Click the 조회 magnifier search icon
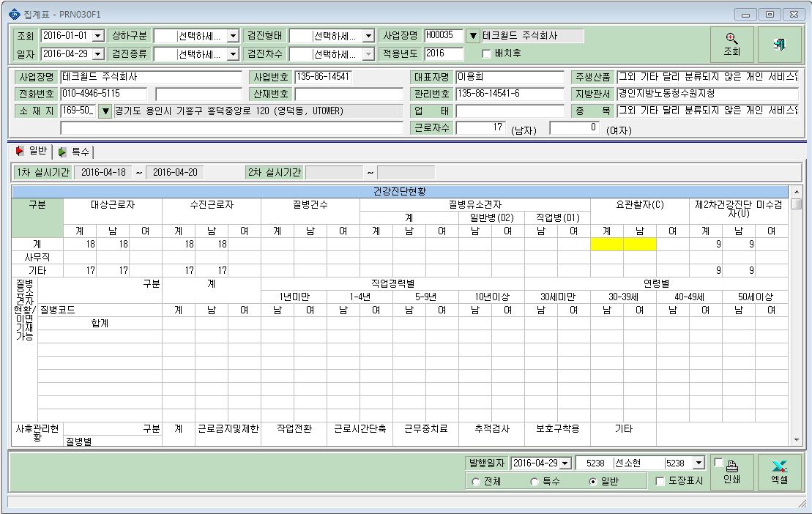This screenshot has height=514, width=812. [731, 39]
